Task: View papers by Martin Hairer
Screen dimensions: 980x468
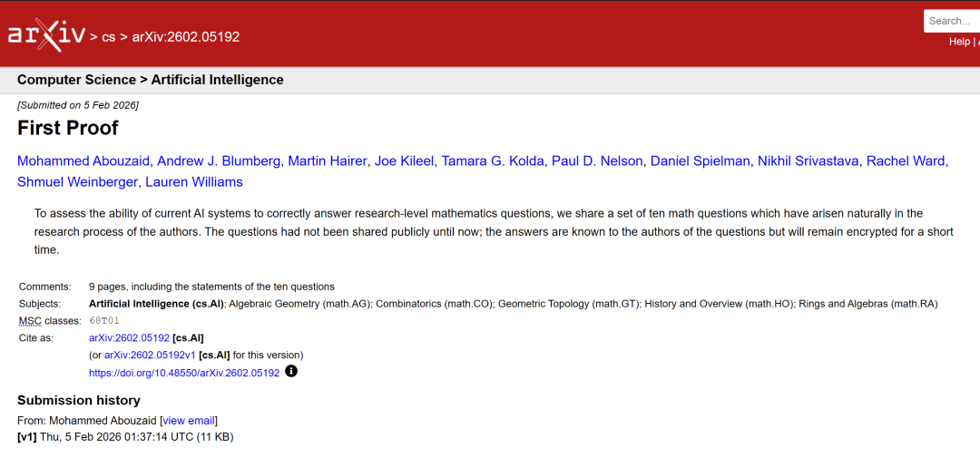Action: (328, 161)
